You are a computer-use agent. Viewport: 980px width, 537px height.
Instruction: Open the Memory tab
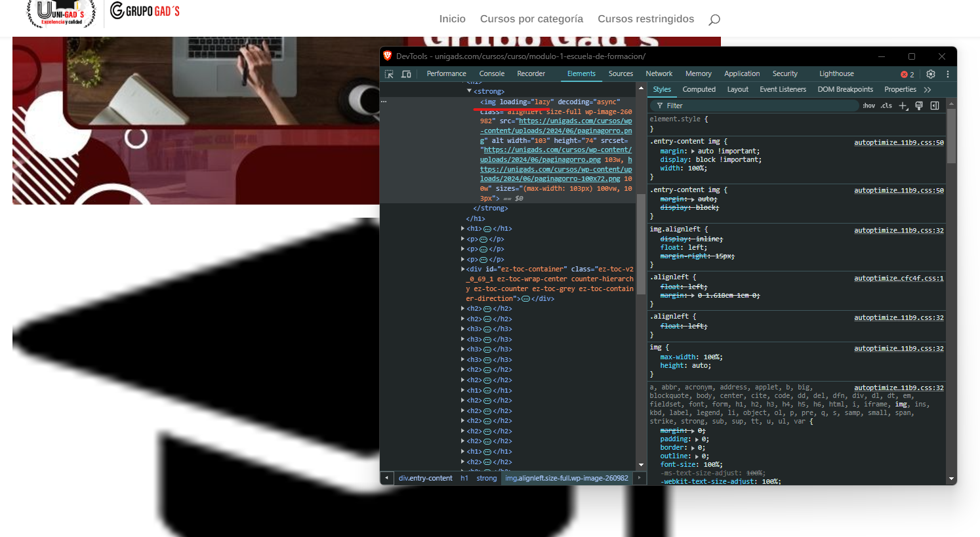point(698,74)
